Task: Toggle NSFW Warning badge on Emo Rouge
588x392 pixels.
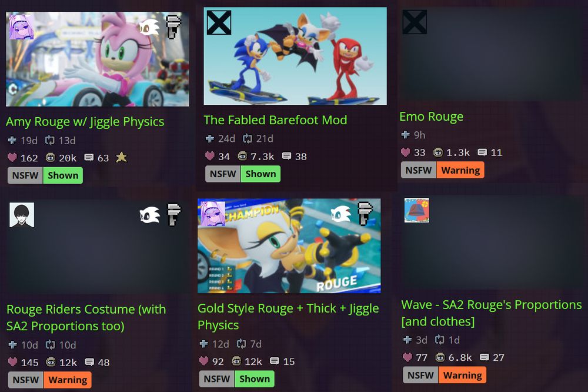Action: pyautogui.click(x=443, y=170)
